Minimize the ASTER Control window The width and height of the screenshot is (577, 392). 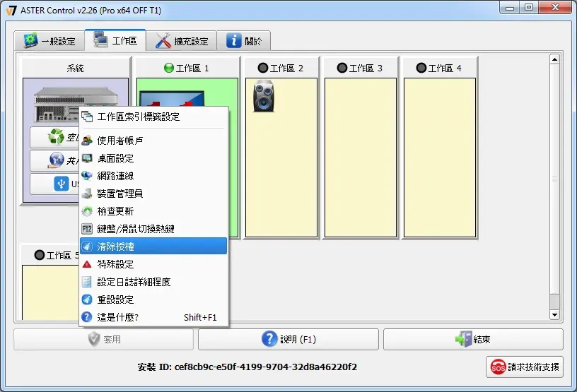click(x=510, y=7)
